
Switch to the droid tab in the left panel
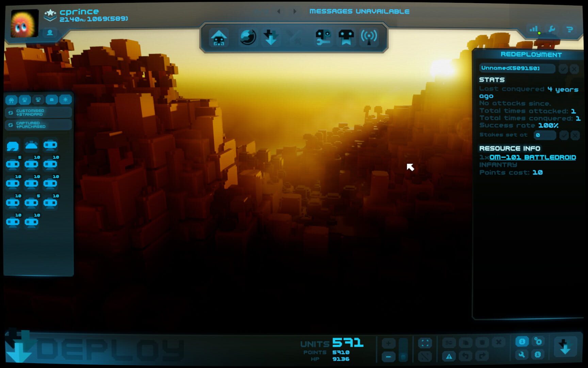11,99
